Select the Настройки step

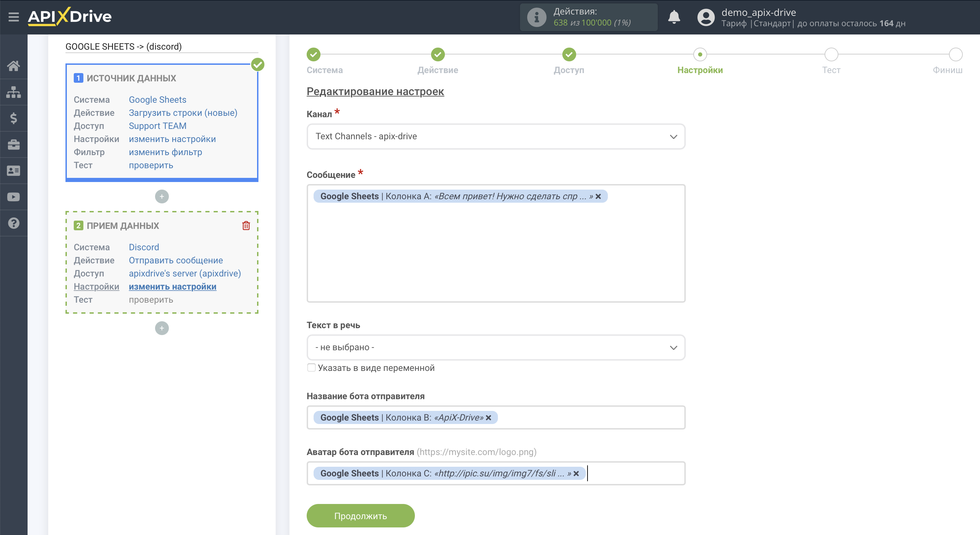700,55
